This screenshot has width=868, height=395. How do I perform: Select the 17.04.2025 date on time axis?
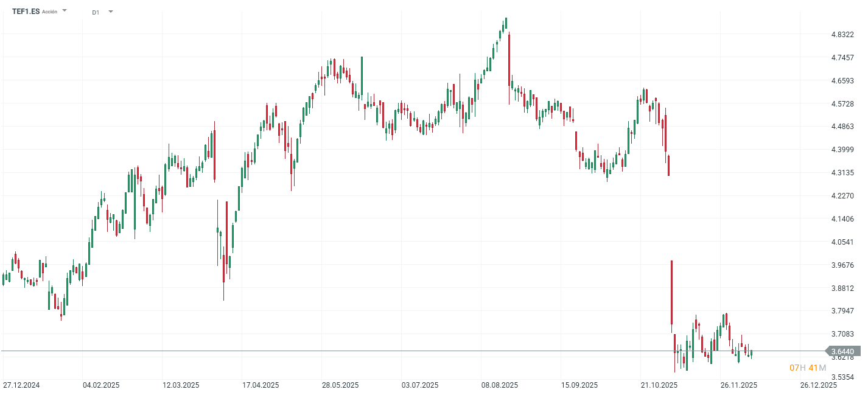click(x=261, y=385)
